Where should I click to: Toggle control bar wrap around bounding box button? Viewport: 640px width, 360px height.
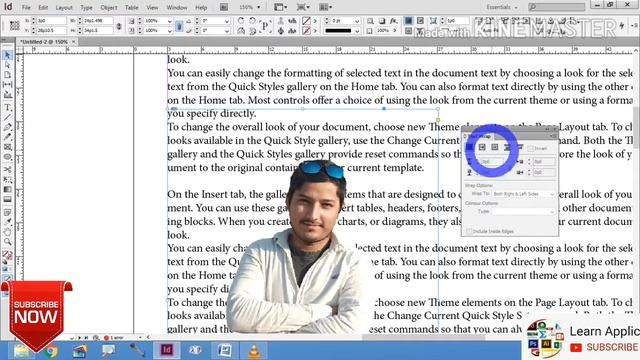point(420,20)
